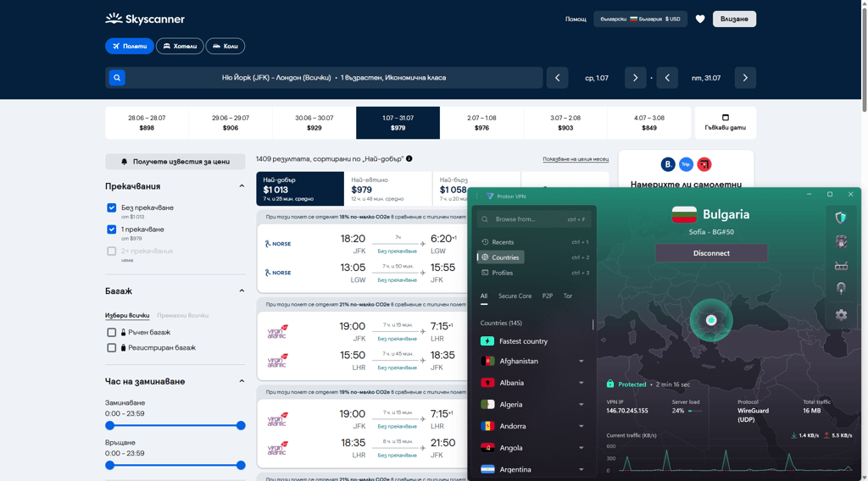Open saved favorites heart icon
The height and width of the screenshot is (481, 868).
(x=700, y=19)
